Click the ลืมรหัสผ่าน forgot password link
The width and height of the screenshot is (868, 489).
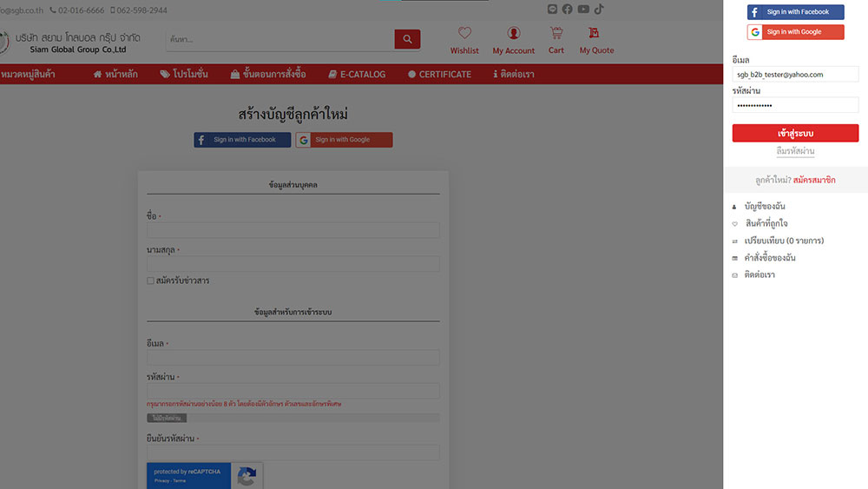(795, 151)
